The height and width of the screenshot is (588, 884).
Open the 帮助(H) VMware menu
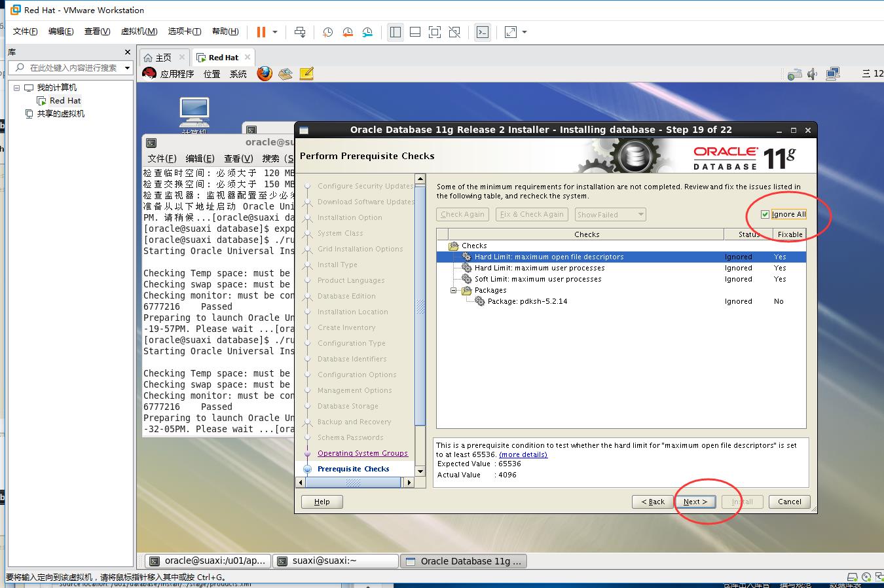point(225,31)
